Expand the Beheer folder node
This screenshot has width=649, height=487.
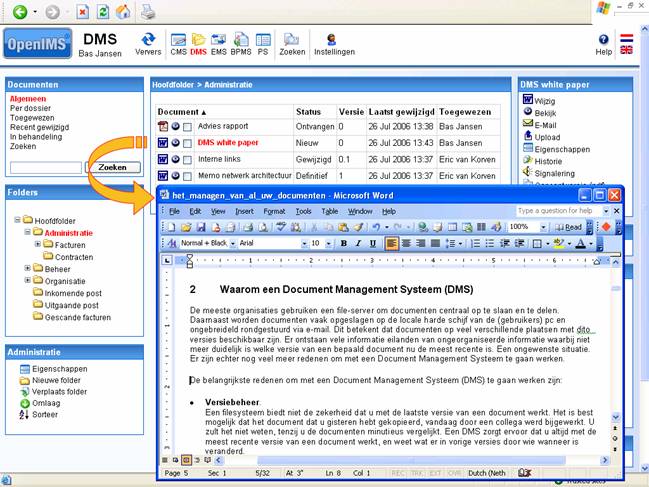click(27, 268)
